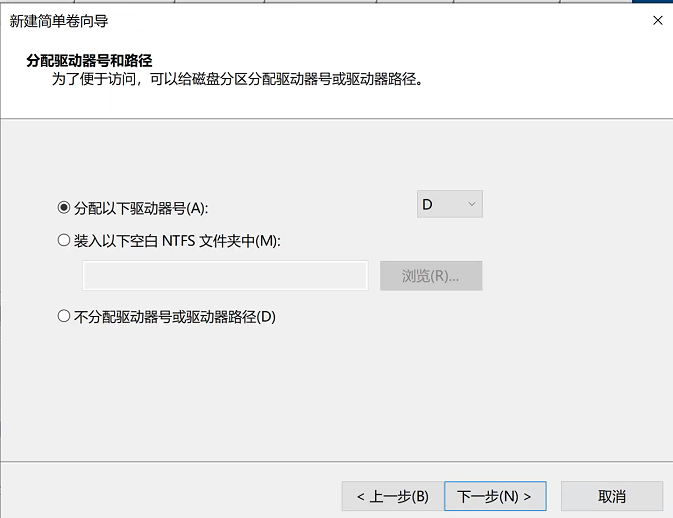Image resolution: width=673 pixels, height=518 pixels.
Task: Click the 装入以下空白 NTFS 文件夹中(M): label text
Action: (x=178, y=241)
